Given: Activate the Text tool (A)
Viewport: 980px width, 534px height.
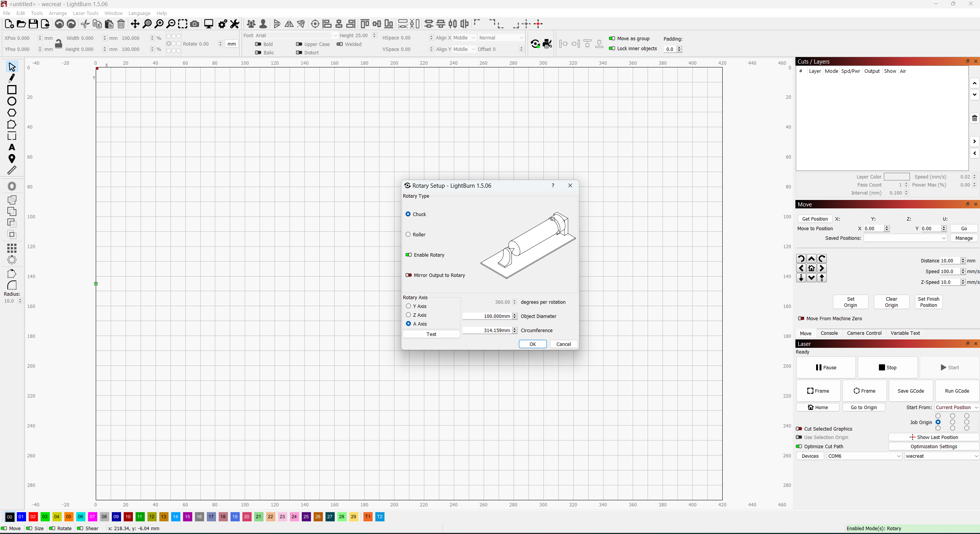Looking at the screenshot, I should [x=12, y=147].
